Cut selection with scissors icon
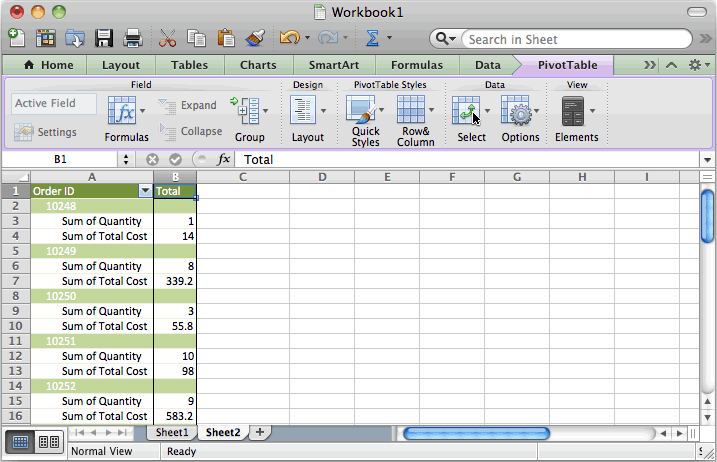 click(x=167, y=38)
